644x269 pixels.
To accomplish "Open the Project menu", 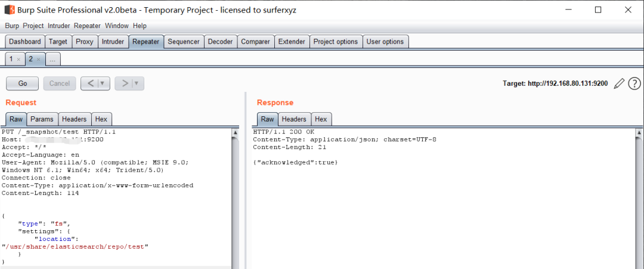I will [33, 26].
